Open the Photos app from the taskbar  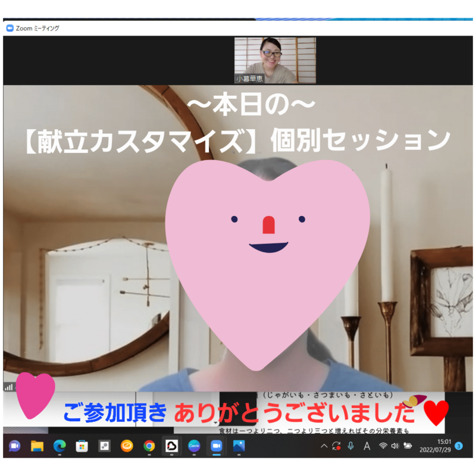coord(239,446)
